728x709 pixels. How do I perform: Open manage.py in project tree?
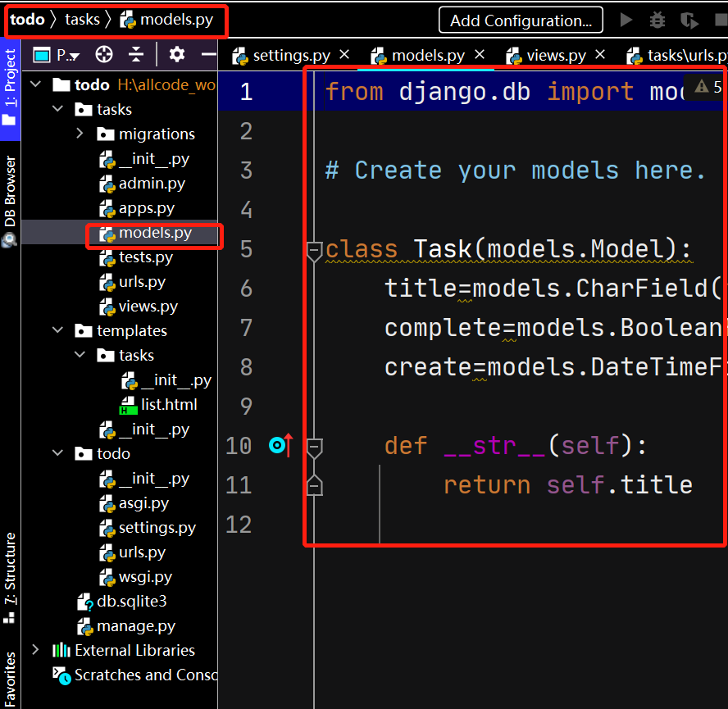(126, 626)
